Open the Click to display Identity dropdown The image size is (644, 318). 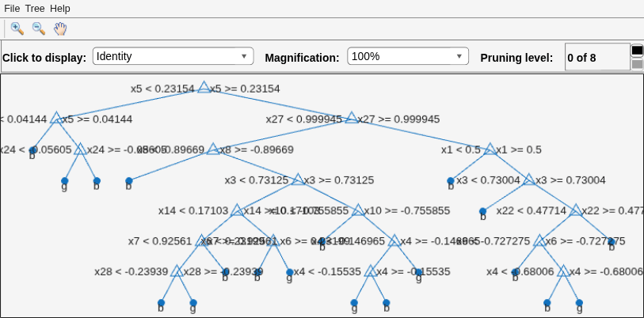coord(173,56)
